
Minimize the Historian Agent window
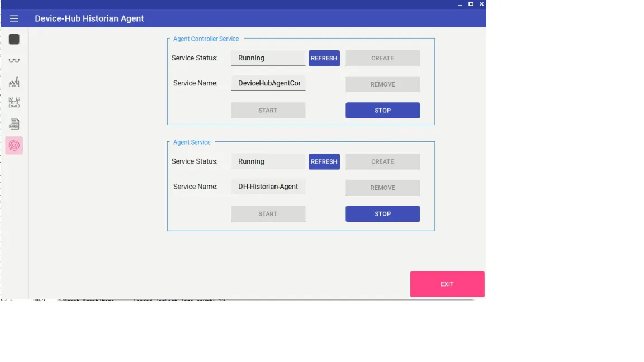tap(460, 4)
